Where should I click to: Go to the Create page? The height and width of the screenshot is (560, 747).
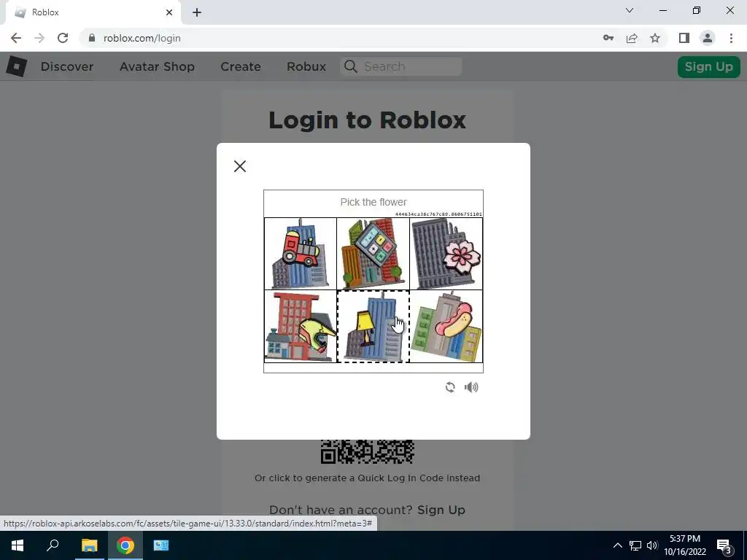point(241,66)
